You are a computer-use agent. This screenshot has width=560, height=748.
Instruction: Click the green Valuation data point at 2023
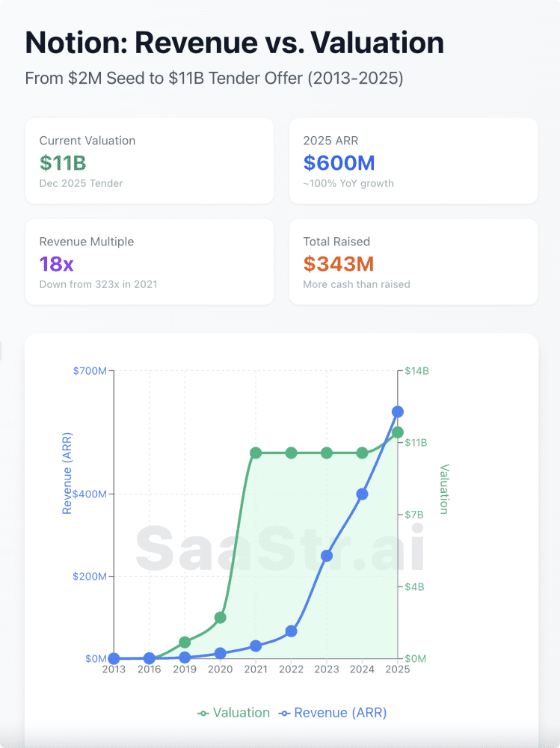pos(327,453)
